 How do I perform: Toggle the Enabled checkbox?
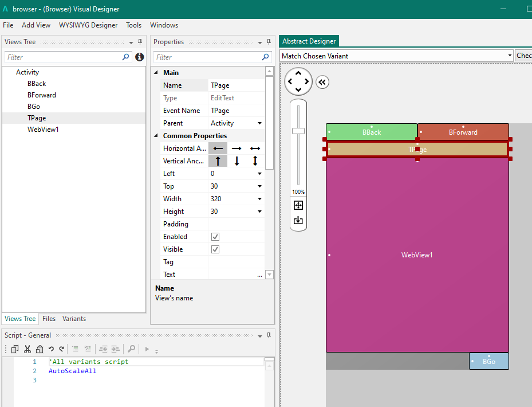pos(215,237)
